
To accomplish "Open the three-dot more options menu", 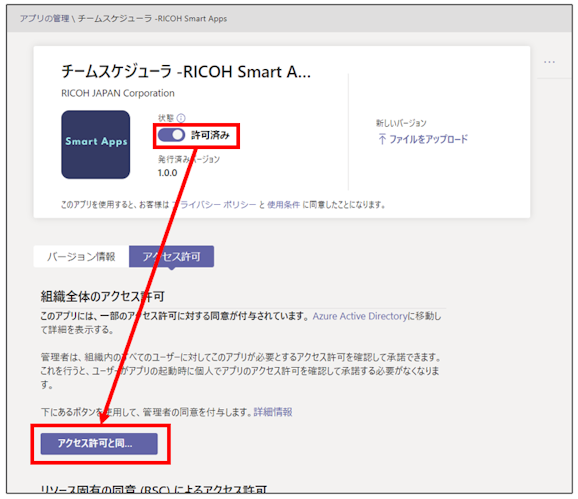I will [549, 62].
